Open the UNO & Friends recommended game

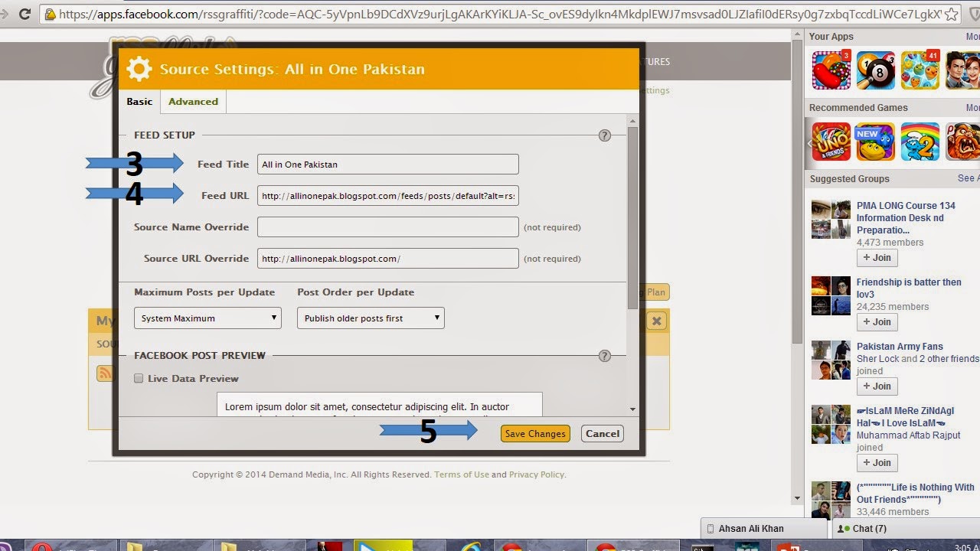point(831,141)
